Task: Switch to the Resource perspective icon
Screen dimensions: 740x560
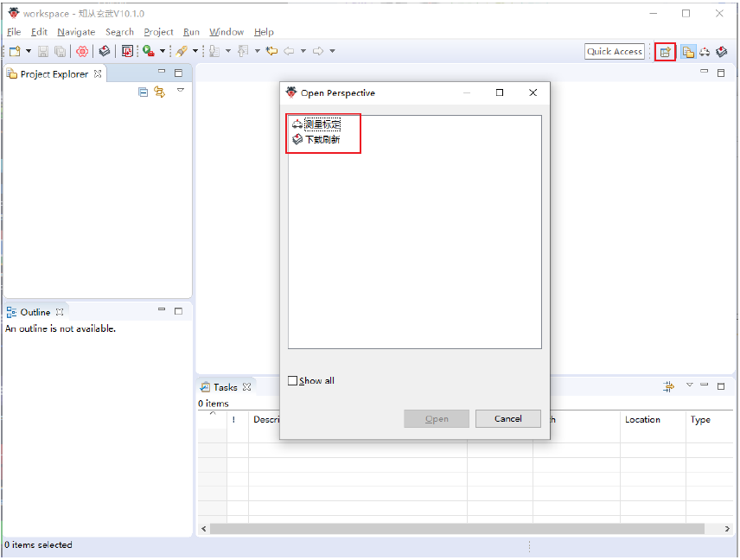Action: pyautogui.click(x=688, y=52)
